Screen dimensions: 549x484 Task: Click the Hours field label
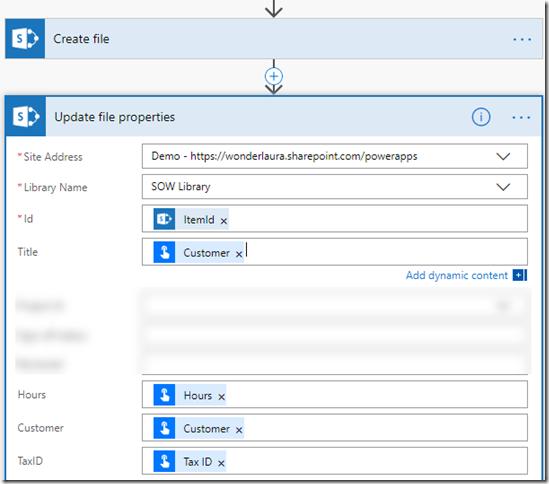coord(32,395)
